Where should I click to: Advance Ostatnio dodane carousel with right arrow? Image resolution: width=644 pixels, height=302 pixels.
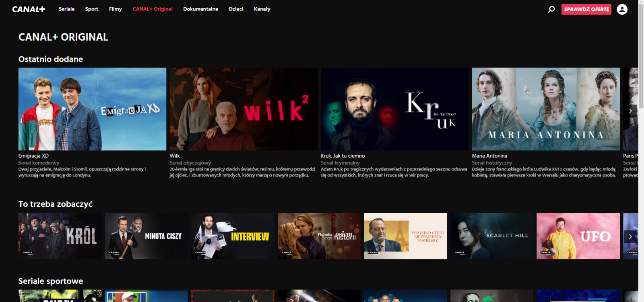coord(630,111)
